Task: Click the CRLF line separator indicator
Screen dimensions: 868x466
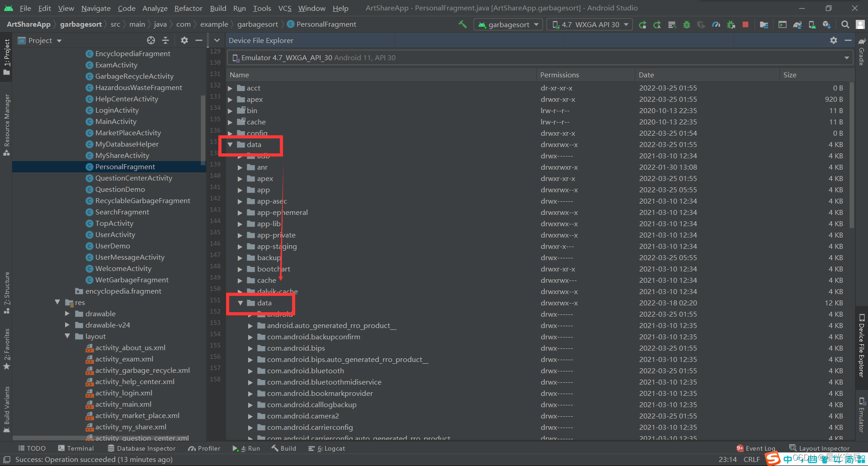Action: 751,459
